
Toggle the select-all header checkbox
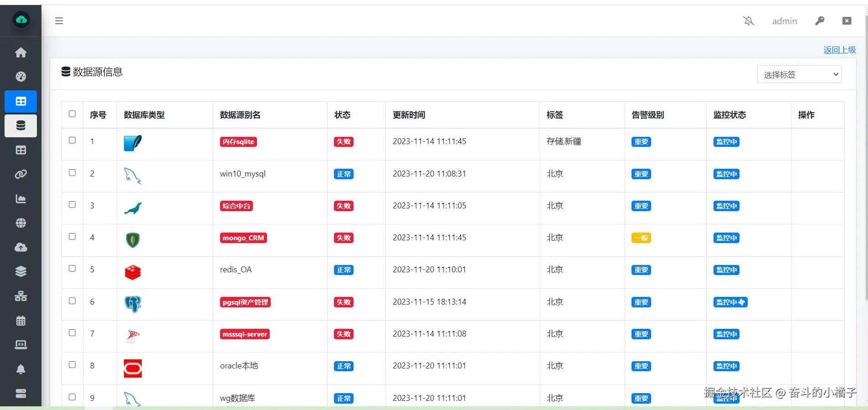tap(72, 114)
